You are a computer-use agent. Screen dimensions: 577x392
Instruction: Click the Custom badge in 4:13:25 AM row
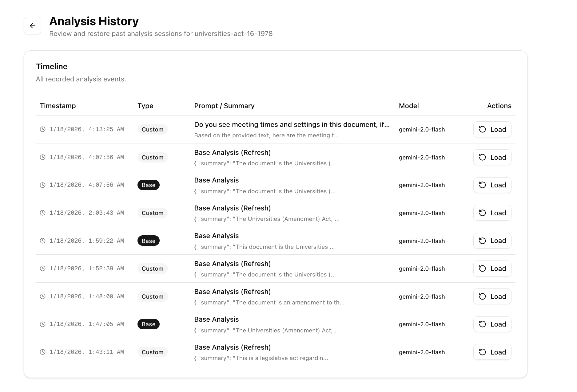point(152,129)
